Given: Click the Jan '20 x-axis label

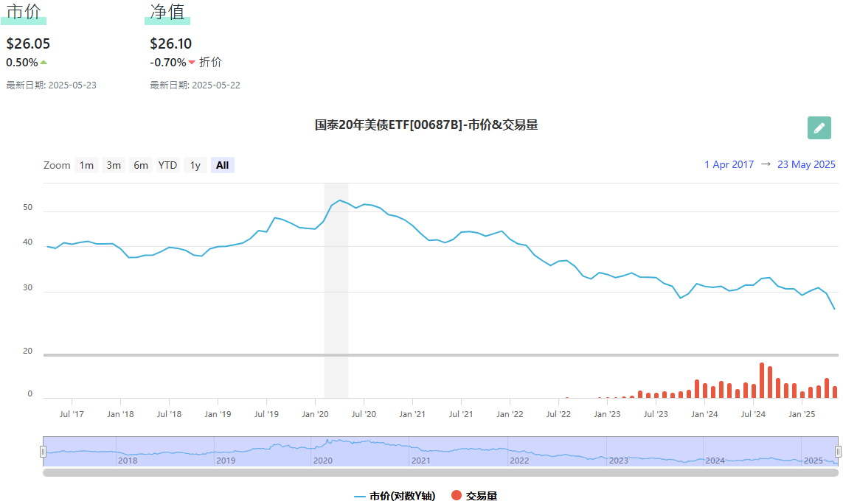Looking at the screenshot, I should (x=315, y=414).
